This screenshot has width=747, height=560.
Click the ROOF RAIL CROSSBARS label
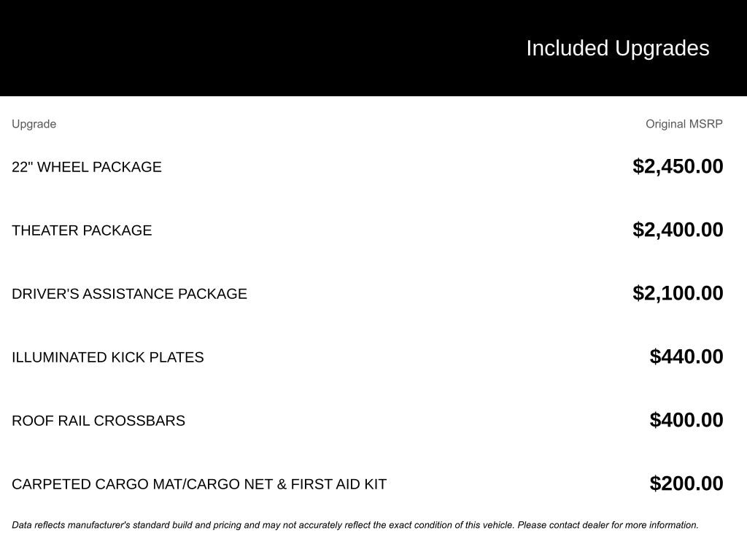point(98,421)
